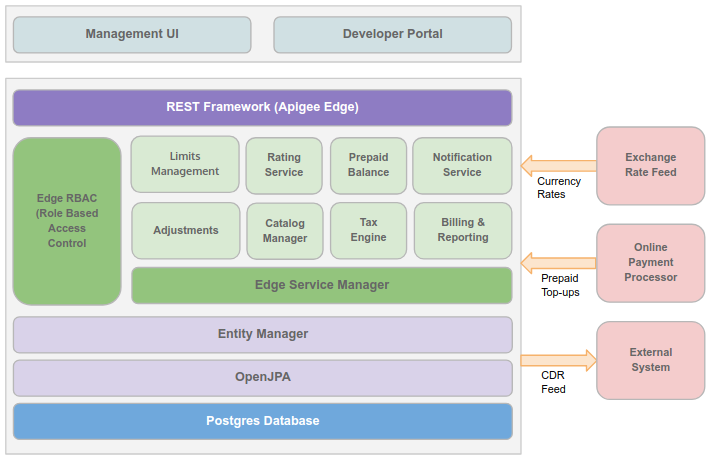Click the Prepaid Balance box
711x460 pixels.
(x=368, y=165)
